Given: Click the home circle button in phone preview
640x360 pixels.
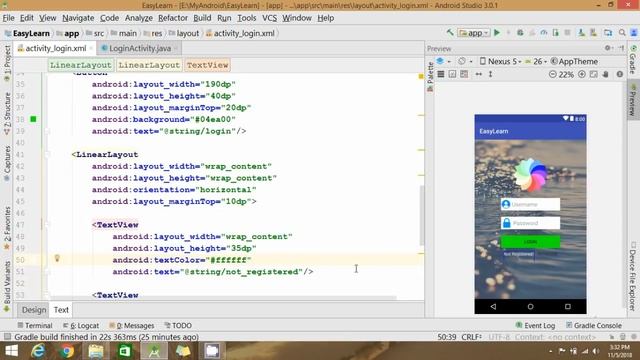Looking at the screenshot, I should coord(530,306).
